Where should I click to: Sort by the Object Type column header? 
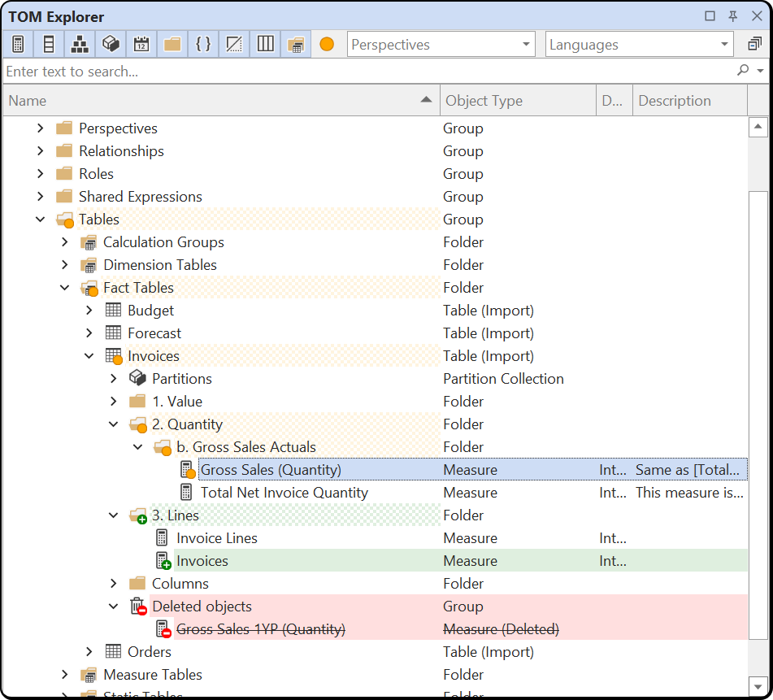coord(518,101)
